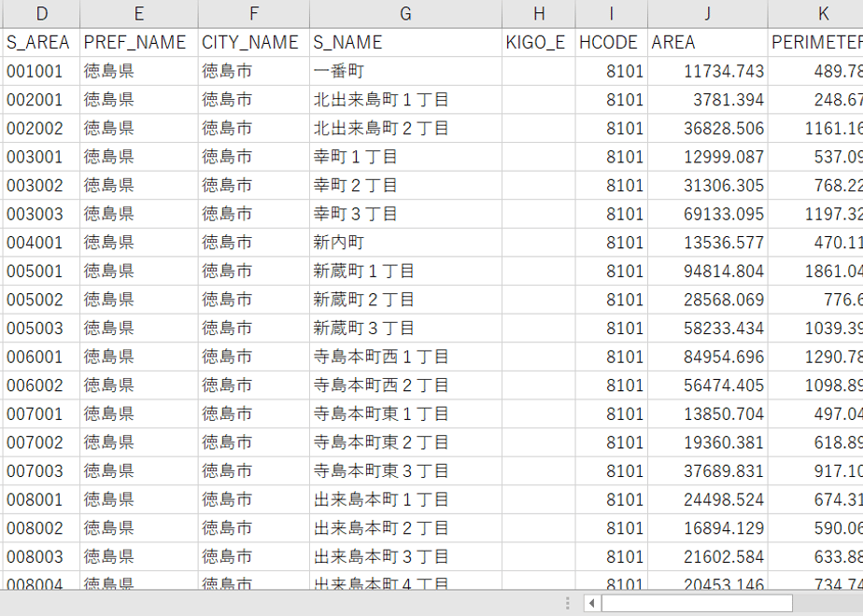Select cell with S_AREA 002001
This screenshot has width=863, height=616.
coord(42,100)
